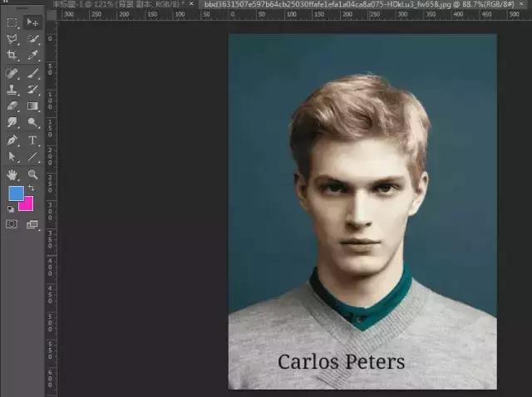Select the Move tool

[32, 22]
